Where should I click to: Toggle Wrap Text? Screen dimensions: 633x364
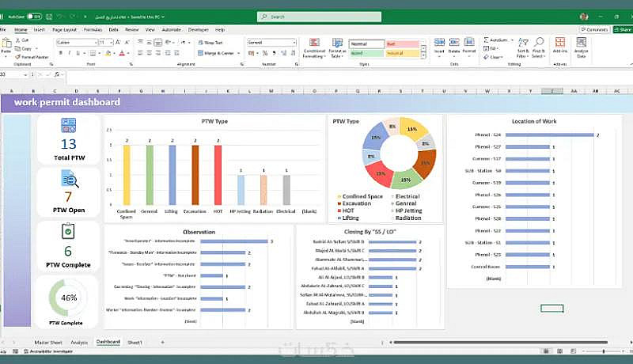point(210,43)
